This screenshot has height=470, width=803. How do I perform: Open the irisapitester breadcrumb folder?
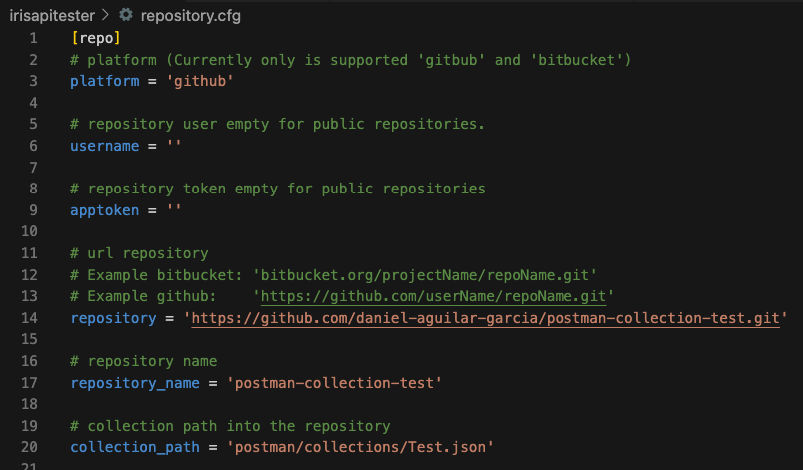[x=52, y=16]
